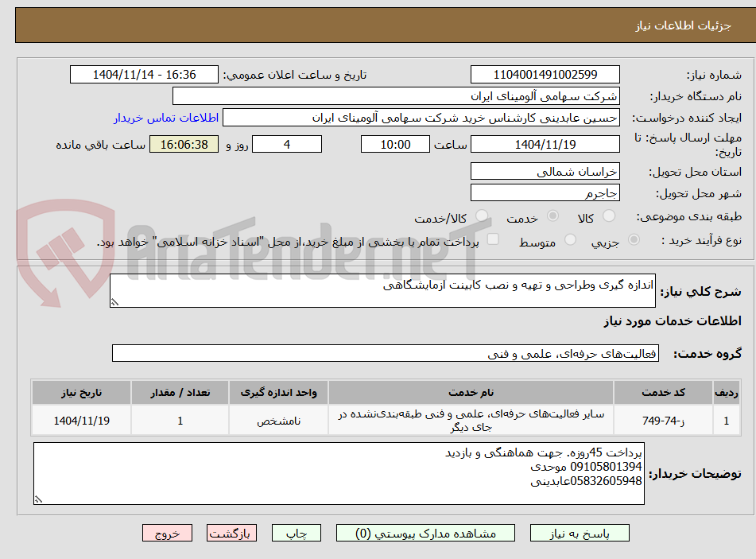Click remaining time field 16:06:38

[x=184, y=144]
